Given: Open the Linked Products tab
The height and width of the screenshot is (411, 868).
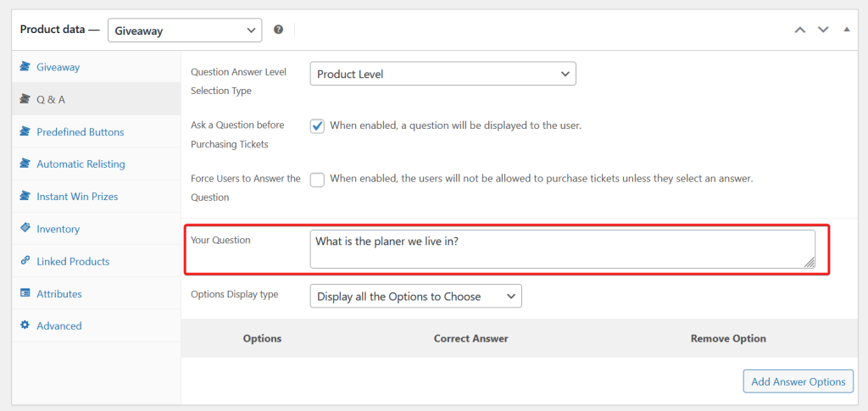Looking at the screenshot, I should 73,261.
